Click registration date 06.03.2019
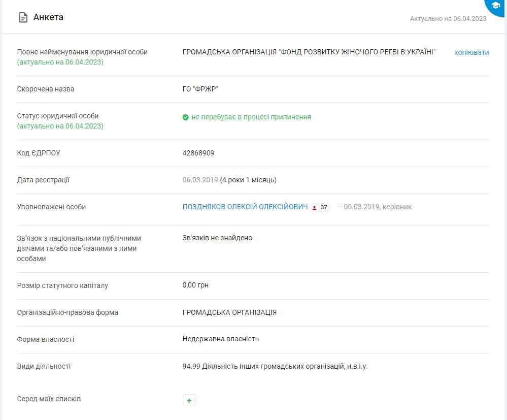 (200, 180)
